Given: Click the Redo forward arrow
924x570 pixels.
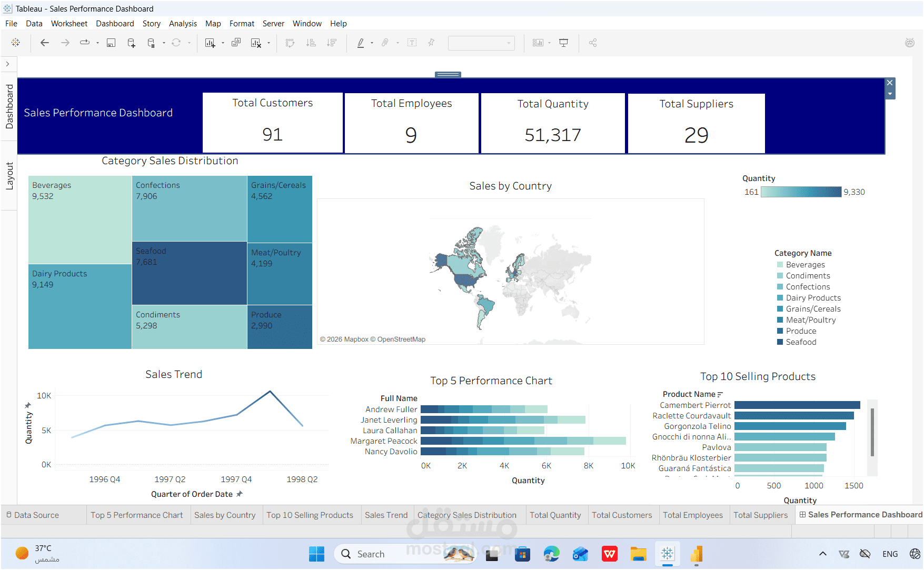Looking at the screenshot, I should (65, 43).
